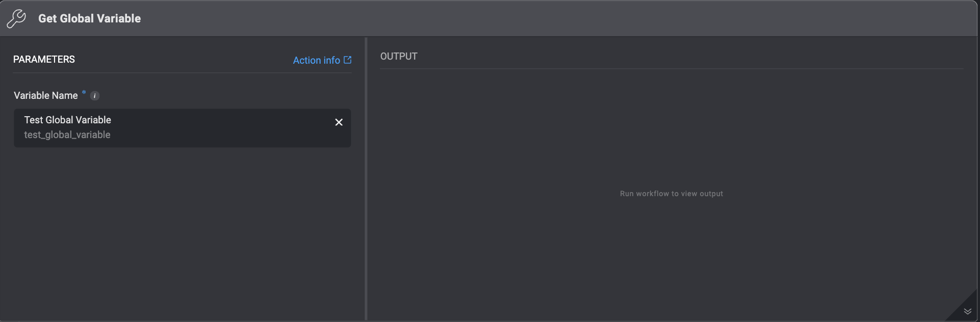Click the OUTPUT heading

pos(399,57)
